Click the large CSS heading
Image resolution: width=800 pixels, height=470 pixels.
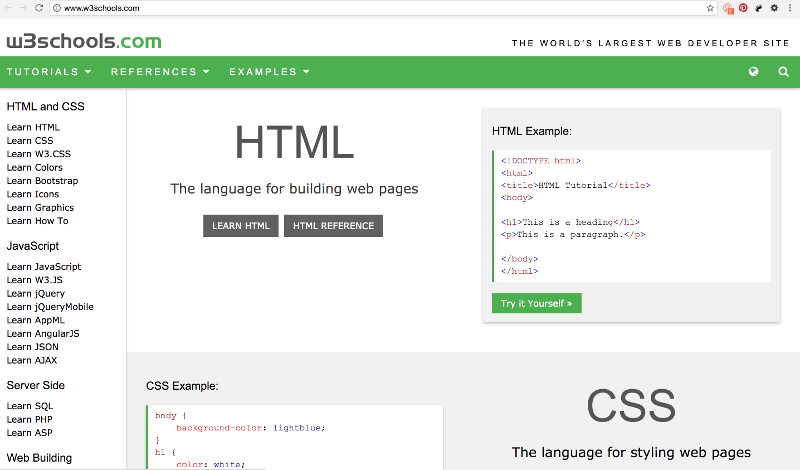[631, 406]
